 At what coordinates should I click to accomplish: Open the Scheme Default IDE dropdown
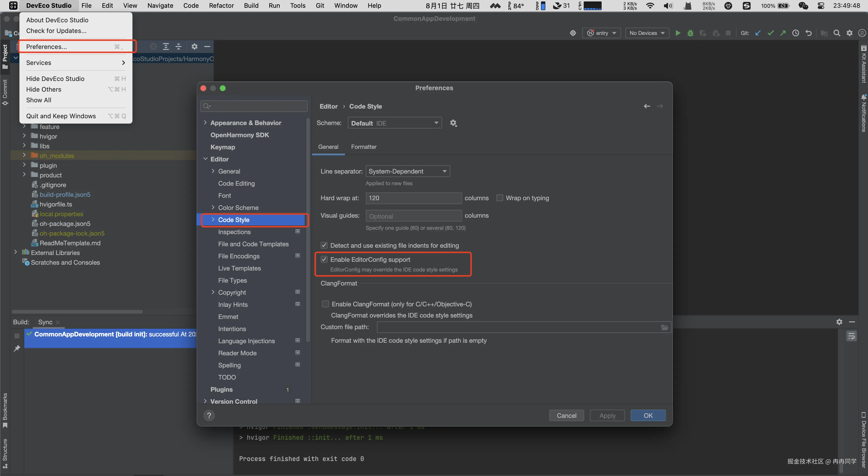click(394, 123)
